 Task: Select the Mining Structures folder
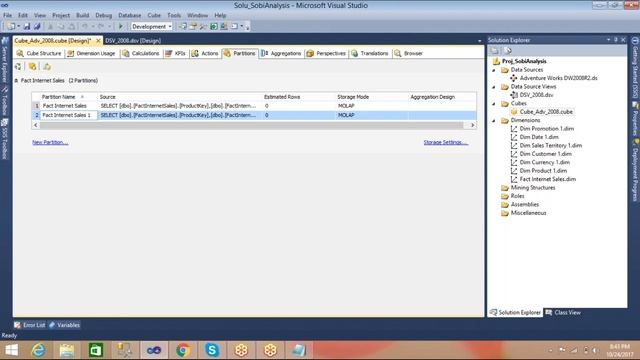click(533, 188)
